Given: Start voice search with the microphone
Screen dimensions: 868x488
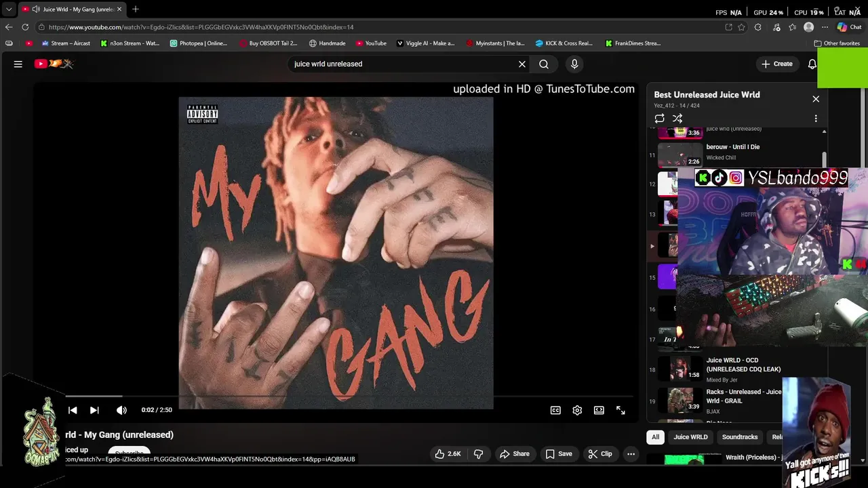Looking at the screenshot, I should tap(574, 64).
